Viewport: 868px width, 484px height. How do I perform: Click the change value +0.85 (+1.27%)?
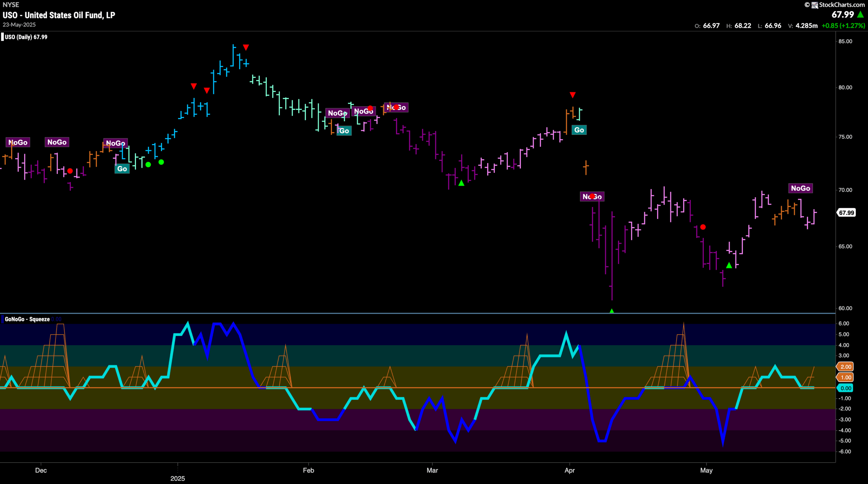point(843,26)
